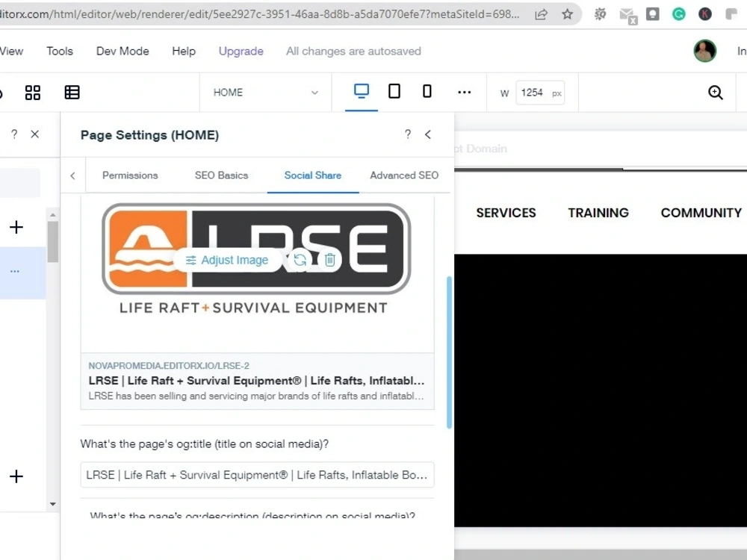Viewport: 747px width, 560px height.
Task: Click the Upgrade link
Action: coord(241,51)
